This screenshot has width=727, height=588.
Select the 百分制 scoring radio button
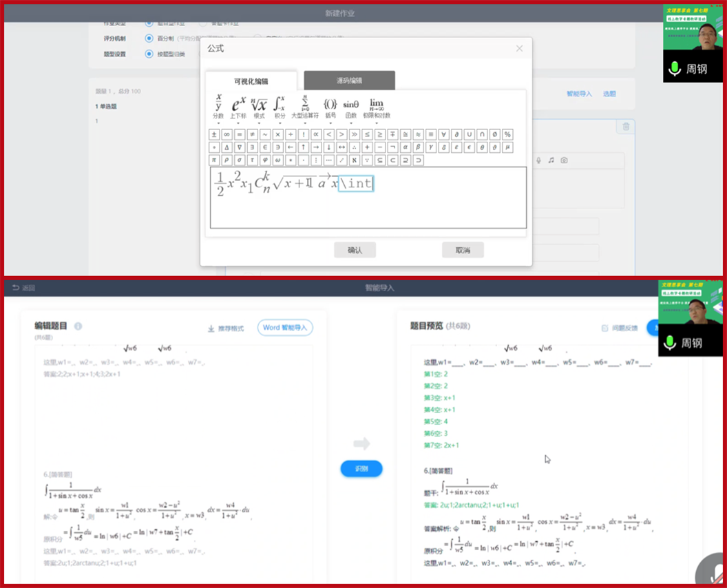(x=149, y=39)
